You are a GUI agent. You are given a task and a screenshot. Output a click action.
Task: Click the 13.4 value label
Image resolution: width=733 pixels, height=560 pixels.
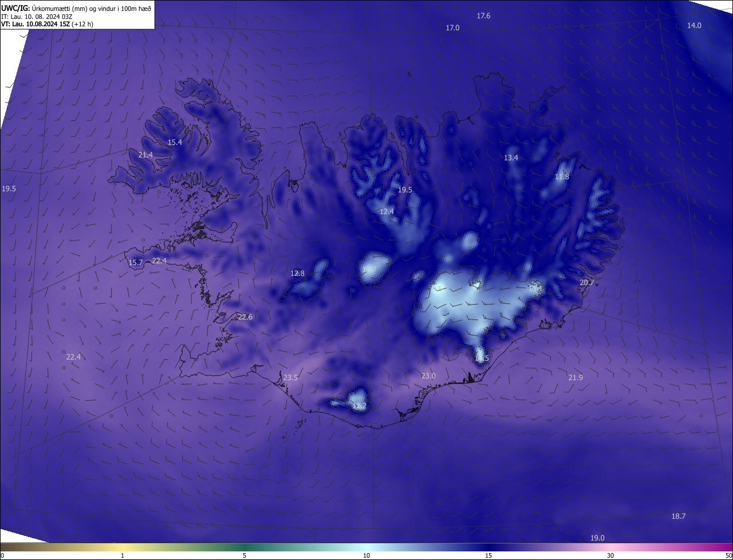511,158
